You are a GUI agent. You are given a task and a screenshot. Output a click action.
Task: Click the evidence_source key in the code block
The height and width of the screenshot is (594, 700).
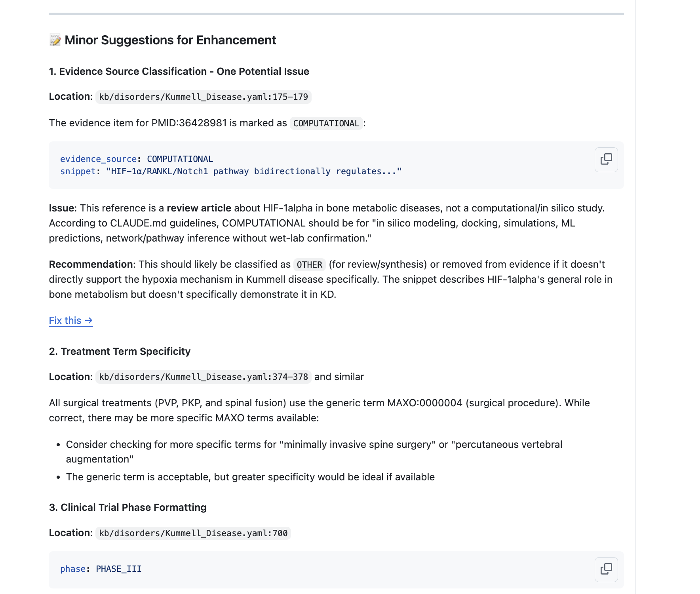98,159
